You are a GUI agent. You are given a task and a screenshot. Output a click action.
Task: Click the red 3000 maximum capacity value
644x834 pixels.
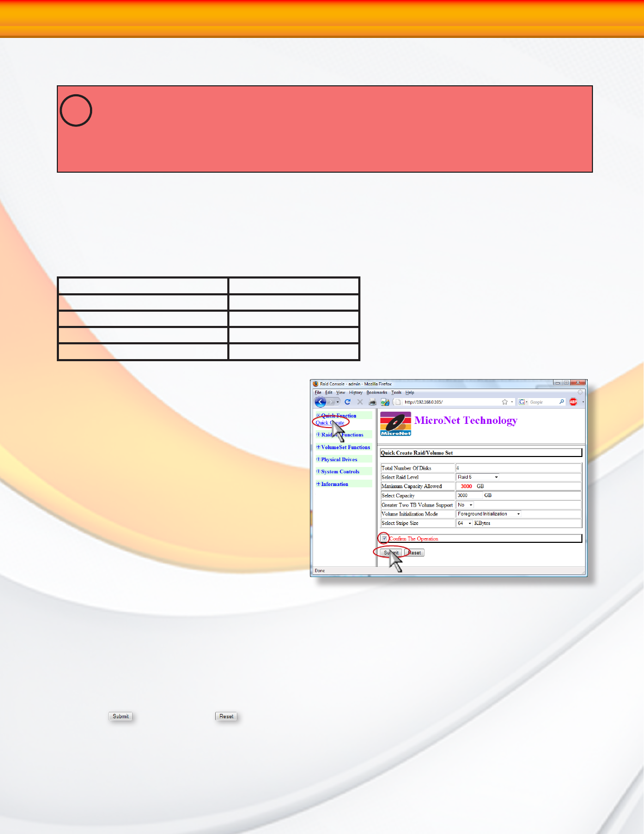pyautogui.click(x=466, y=486)
